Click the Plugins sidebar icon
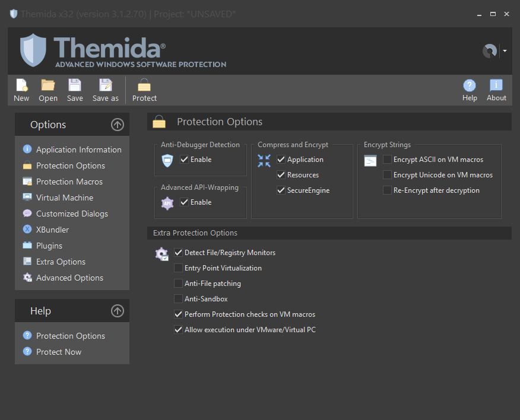Image resolution: width=520 pixels, height=420 pixels. point(27,246)
